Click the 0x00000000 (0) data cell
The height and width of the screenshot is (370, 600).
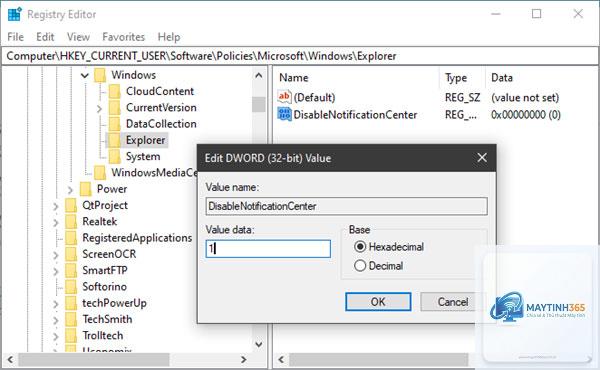[x=526, y=115]
